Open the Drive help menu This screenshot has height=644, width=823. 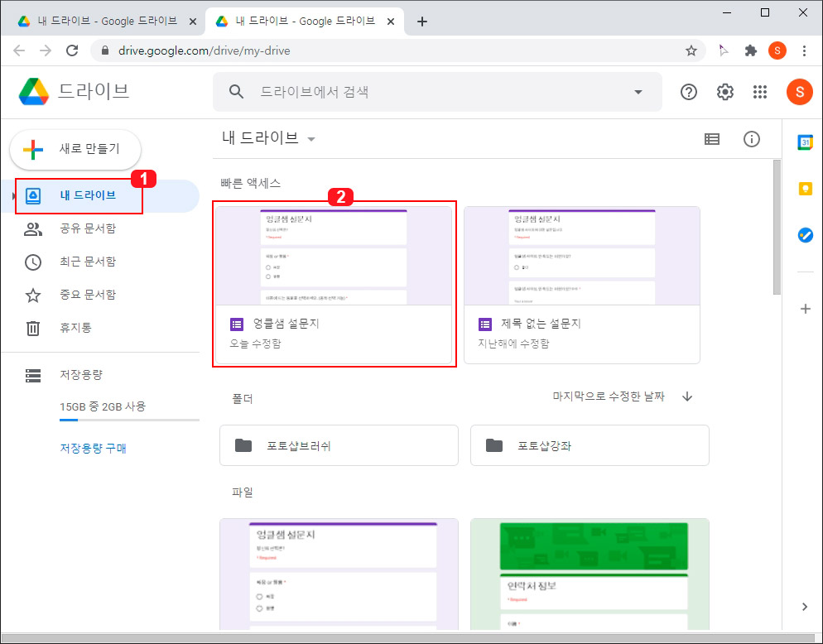pyautogui.click(x=688, y=92)
